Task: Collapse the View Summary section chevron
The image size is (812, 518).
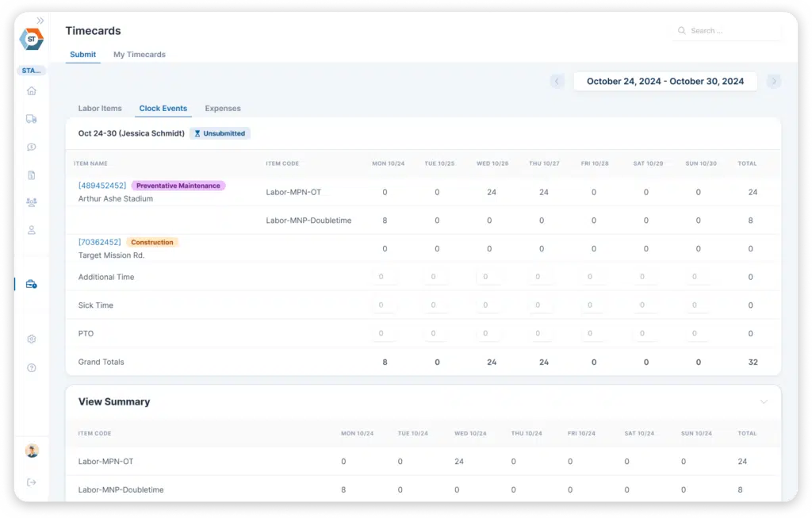Action: pyautogui.click(x=764, y=402)
